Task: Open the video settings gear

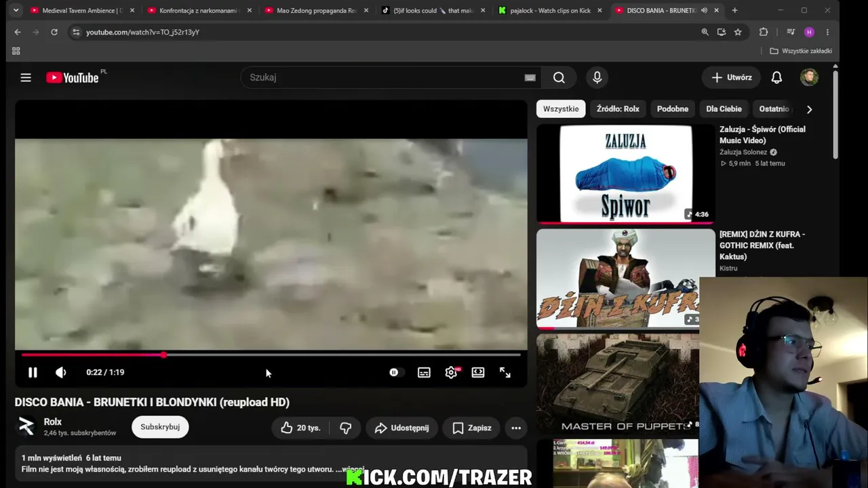Action: click(451, 372)
